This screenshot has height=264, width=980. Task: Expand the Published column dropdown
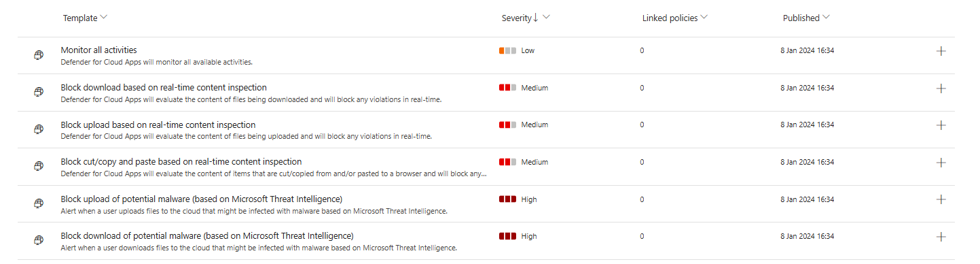[825, 18]
